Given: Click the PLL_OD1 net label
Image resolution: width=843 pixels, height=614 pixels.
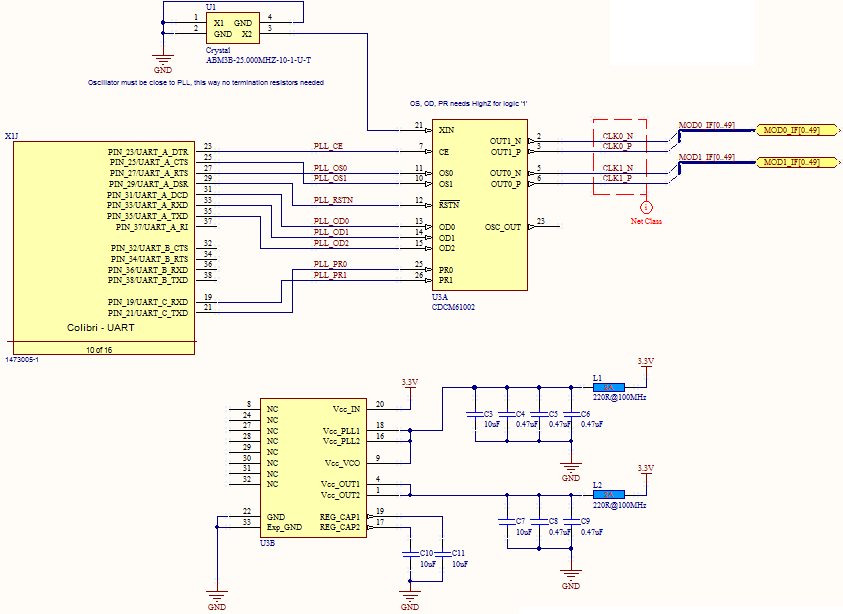Looking at the screenshot, I should coord(331,232).
